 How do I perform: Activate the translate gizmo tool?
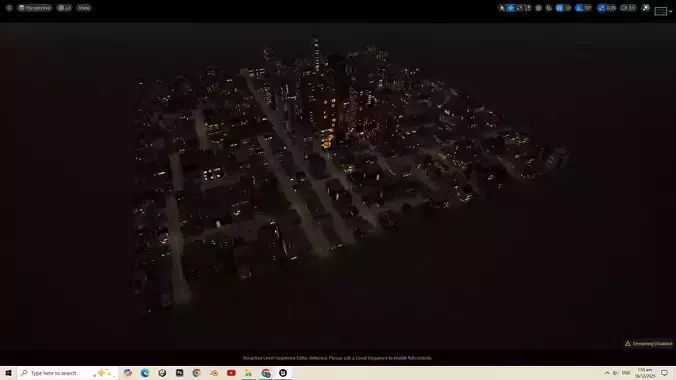[x=510, y=8]
